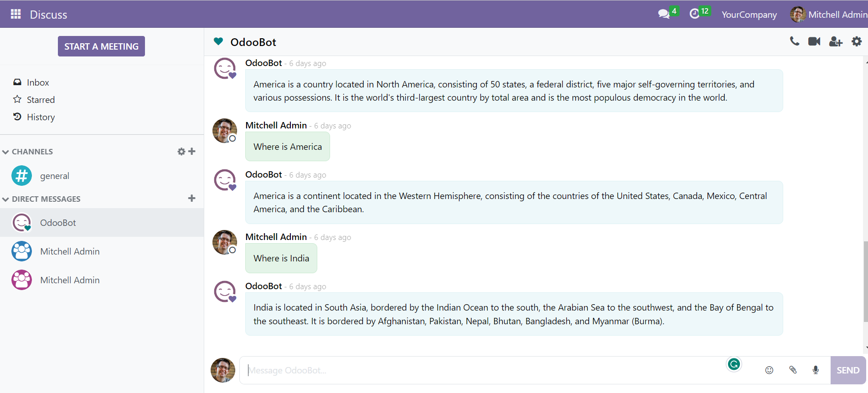Screen dimensions: 868x393
Task: Open the activities clock icon with badge 12
Action: click(x=699, y=13)
